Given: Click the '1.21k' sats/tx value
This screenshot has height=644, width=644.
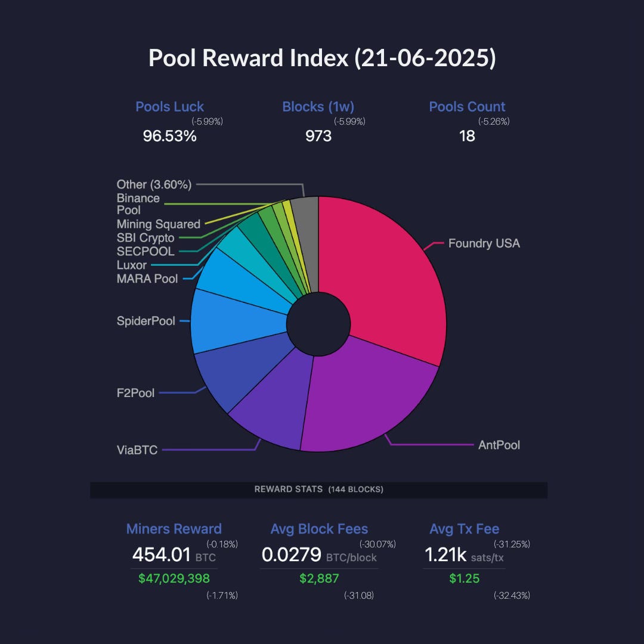Looking at the screenshot, I should [x=445, y=555].
